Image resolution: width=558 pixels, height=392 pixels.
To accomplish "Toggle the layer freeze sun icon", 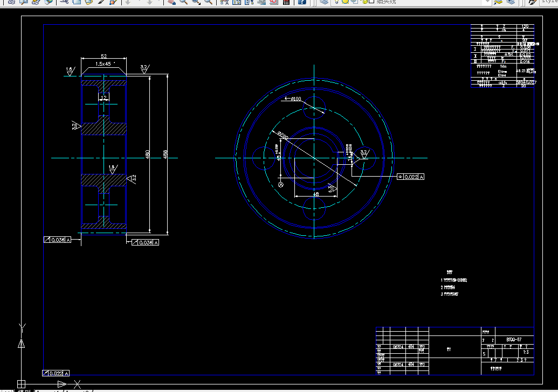I will 345,2.
